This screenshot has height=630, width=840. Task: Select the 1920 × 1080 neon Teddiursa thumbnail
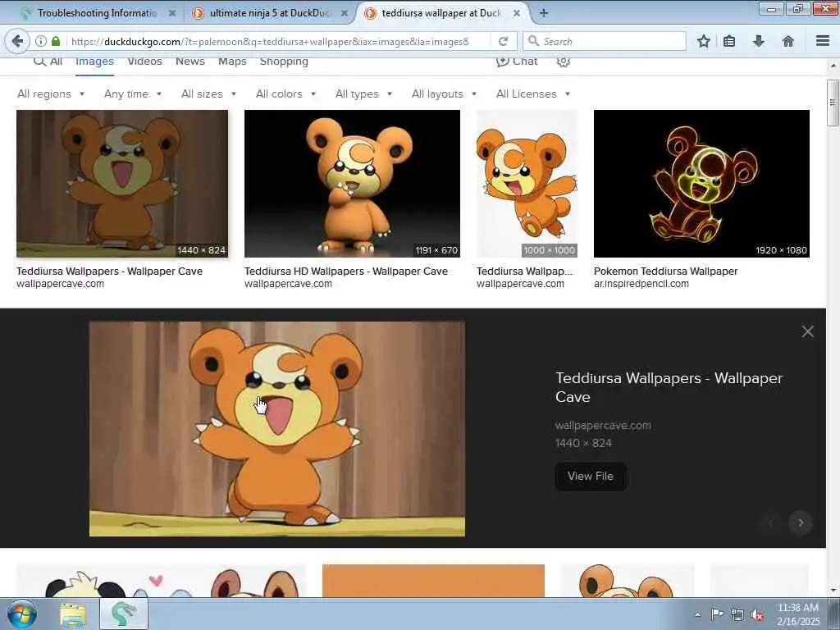click(x=701, y=184)
